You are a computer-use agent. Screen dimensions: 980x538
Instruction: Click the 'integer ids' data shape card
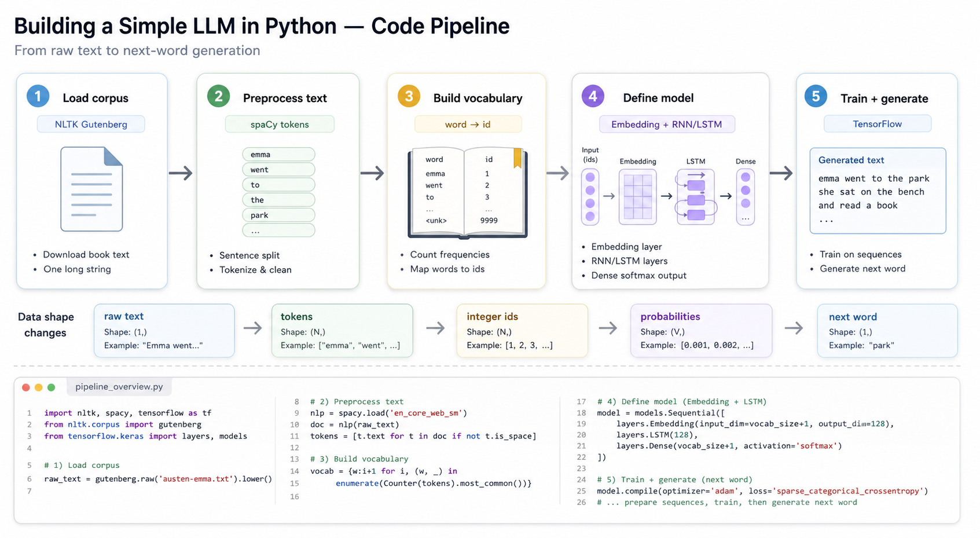522,331
